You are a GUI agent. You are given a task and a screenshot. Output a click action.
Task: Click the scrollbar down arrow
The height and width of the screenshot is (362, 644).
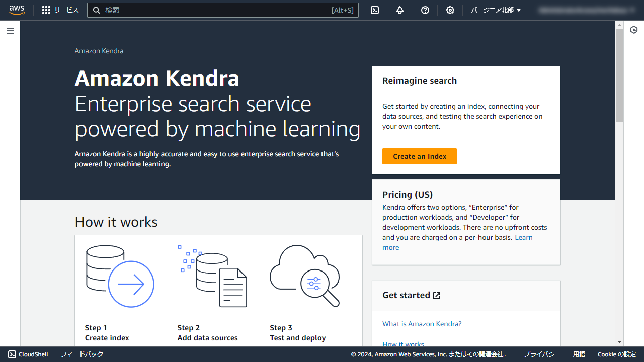619,342
